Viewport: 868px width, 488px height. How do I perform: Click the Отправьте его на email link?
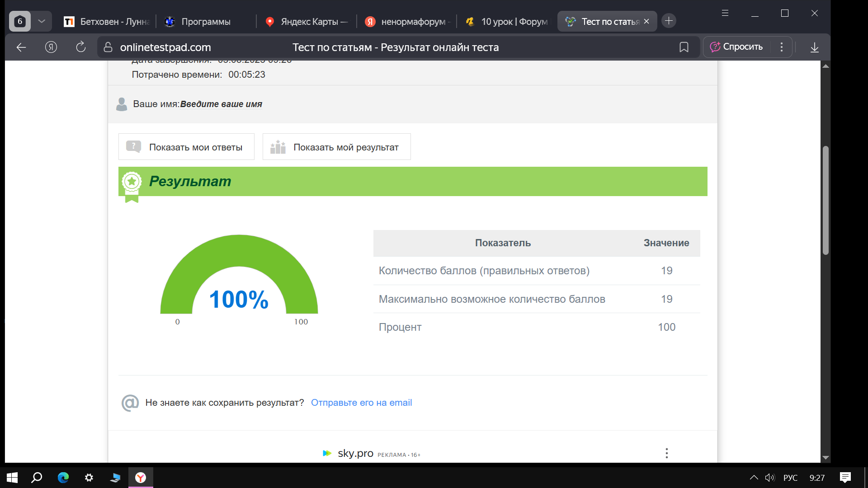coord(361,403)
